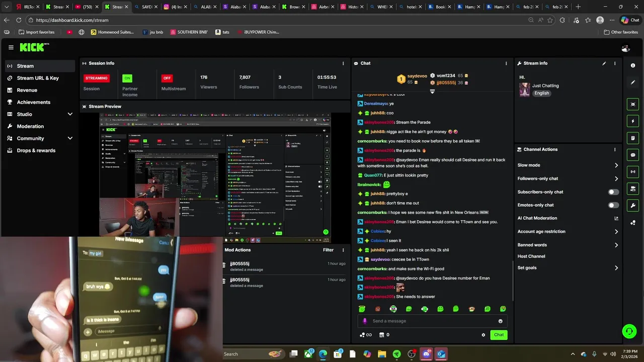This screenshot has height=362, width=644.
Task: Open OBS Studio from the taskbar
Action: (412, 354)
